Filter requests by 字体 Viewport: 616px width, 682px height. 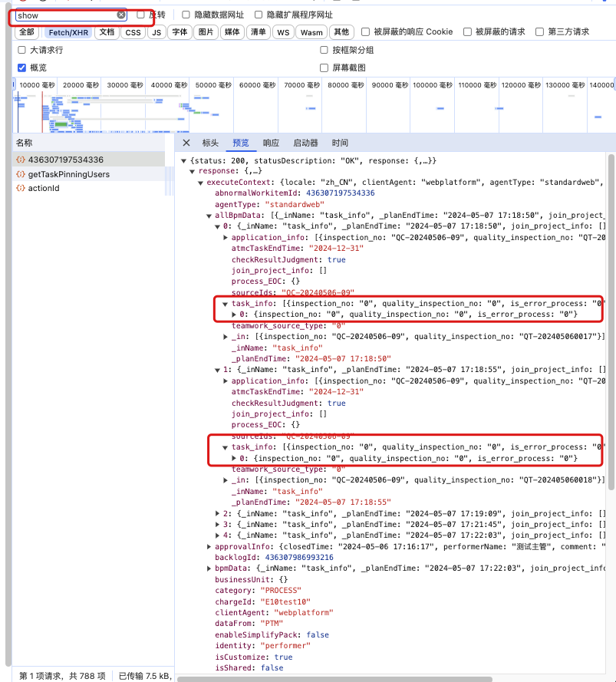(180, 32)
